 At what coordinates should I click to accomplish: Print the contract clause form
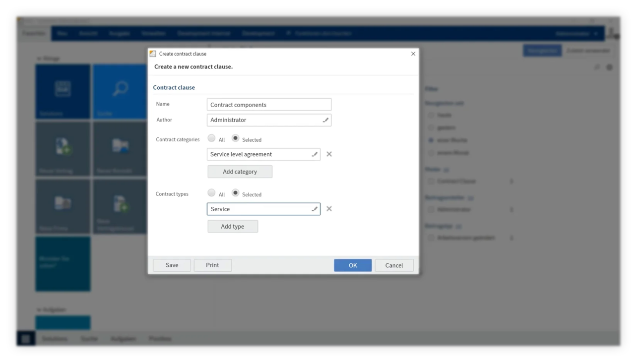coord(212,265)
